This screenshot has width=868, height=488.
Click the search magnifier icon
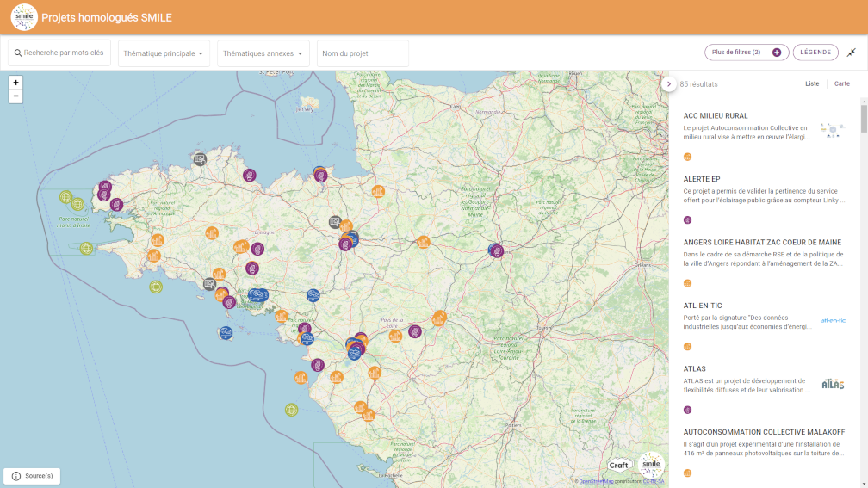pos(18,53)
